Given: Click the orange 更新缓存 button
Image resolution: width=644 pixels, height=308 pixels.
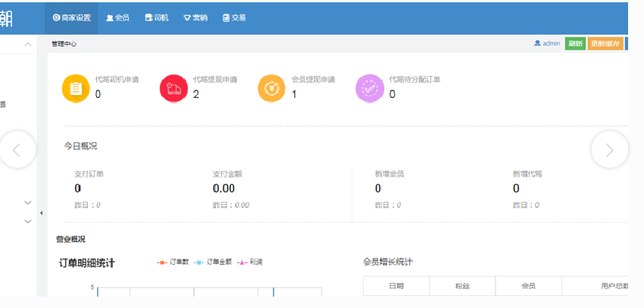Looking at the screenshot, I should pyautogui.click(x=605, y=43).
